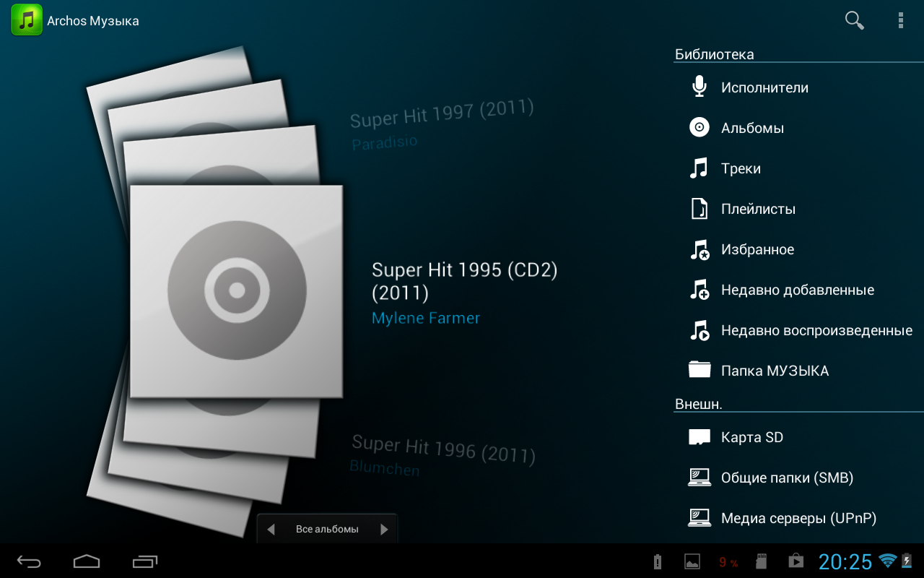The image size is (924, 578).
Task: Open the Archos Music app icon
Action: point(27,20)
